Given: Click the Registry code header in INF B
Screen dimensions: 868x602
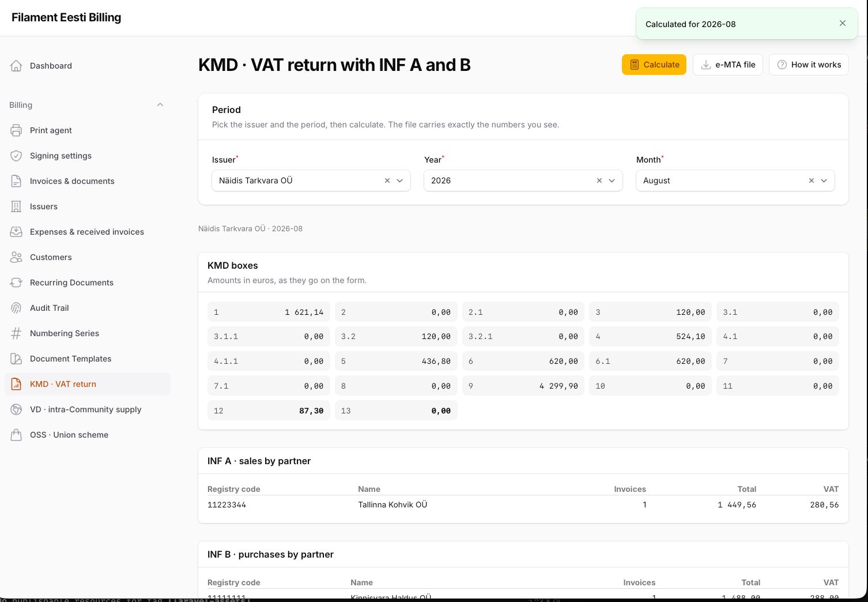Looking at the screenshot, I should click(x=233, y=582).
